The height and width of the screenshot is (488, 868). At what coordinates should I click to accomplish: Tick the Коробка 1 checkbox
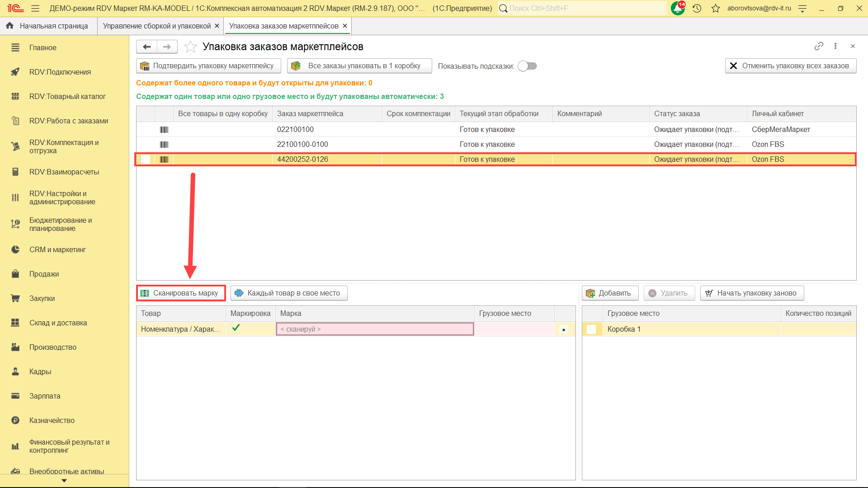coord(591,329)
